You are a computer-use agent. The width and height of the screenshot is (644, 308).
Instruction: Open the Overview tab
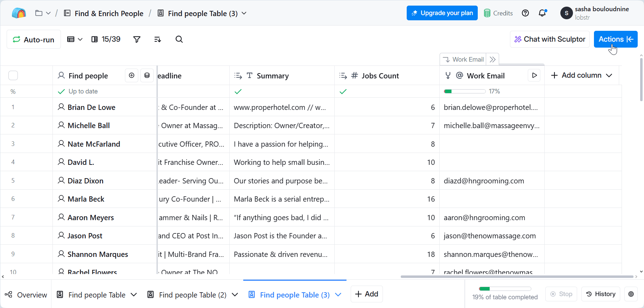click(26, 295)
